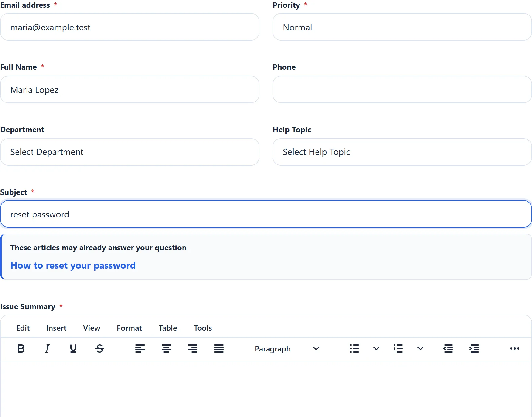Open 'How to reset your password' article
Screen dimensions: 532x417
tap(73, 265)
